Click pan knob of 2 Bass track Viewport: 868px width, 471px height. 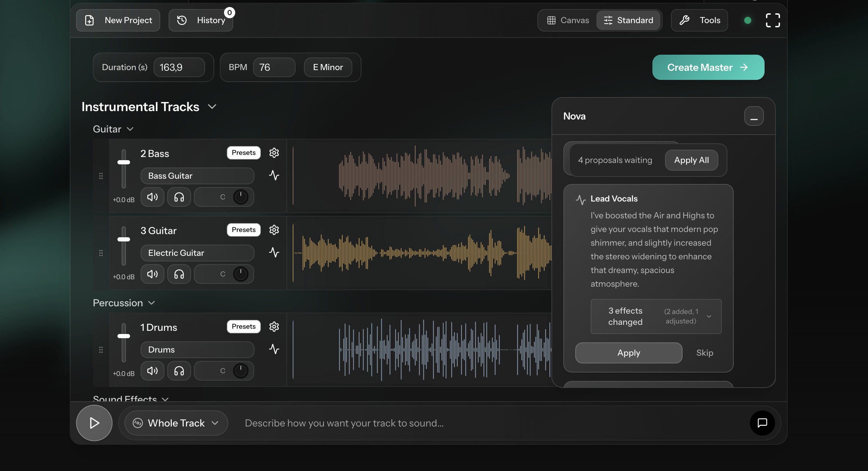pyautogui.click(x=241, y=197)
